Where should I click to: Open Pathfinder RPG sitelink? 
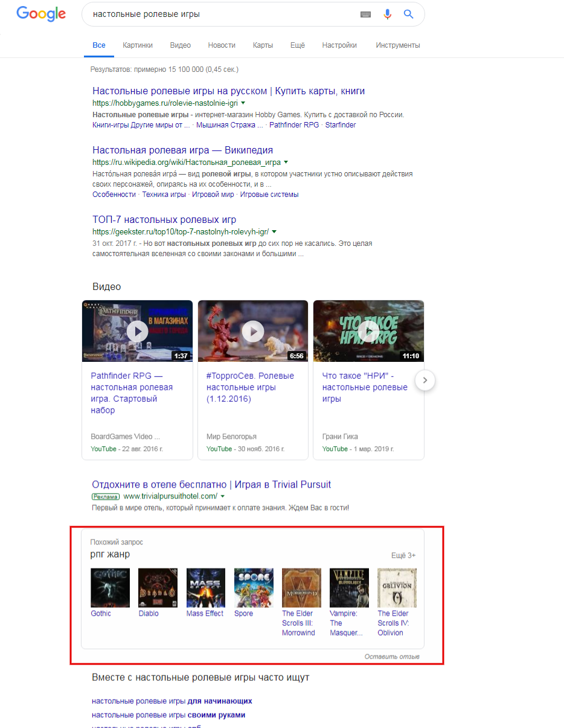click(293, 125)
